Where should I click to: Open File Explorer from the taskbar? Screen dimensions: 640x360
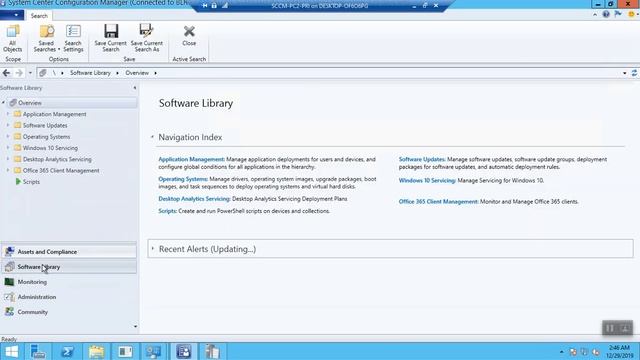coord(96,351)
